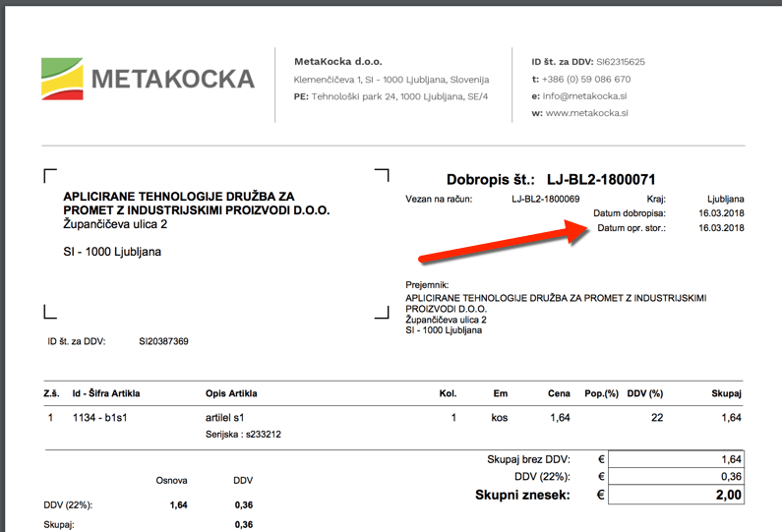This screenshot has width=782, height=532.
Task: Open website www.metakocka.si
Action: [x=586, y=113]
